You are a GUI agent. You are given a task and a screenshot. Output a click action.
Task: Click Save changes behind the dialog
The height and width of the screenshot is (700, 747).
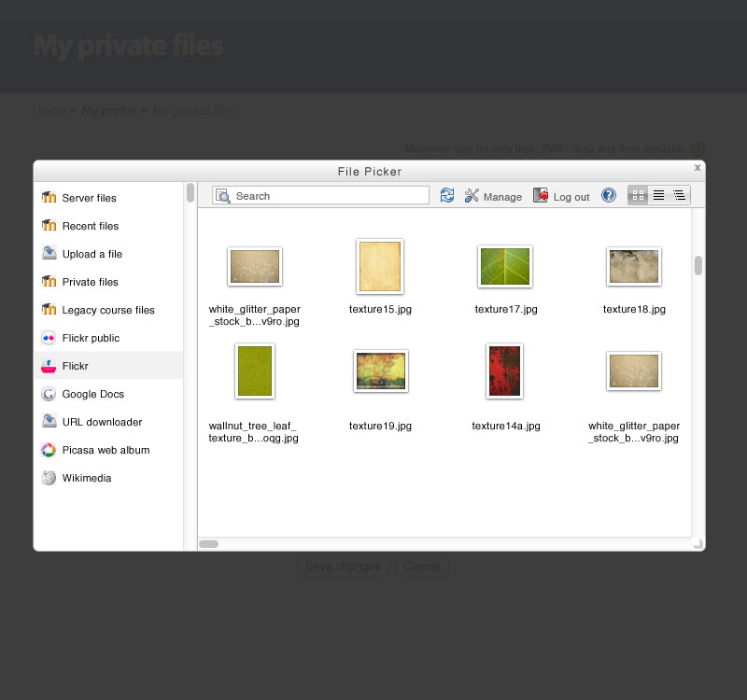point(343,567)
